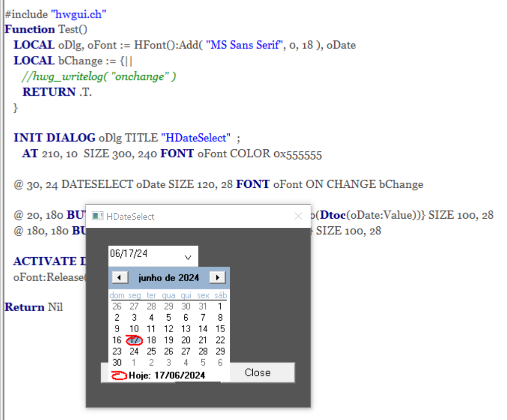Pick day 8 in calendar
The height and width of the screenshot is (420, 507).
(220, 318)
